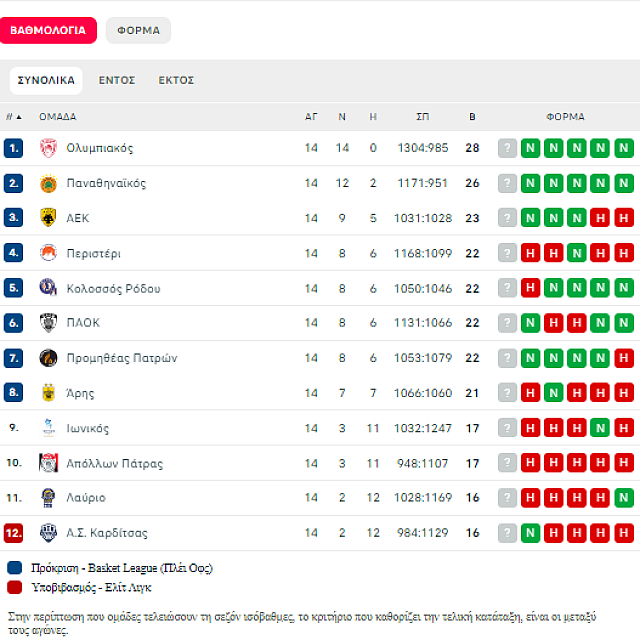Viewport: 640px width, 640px height.
Task: Click the red rank 12 badge
Action: tap(13, 533)
